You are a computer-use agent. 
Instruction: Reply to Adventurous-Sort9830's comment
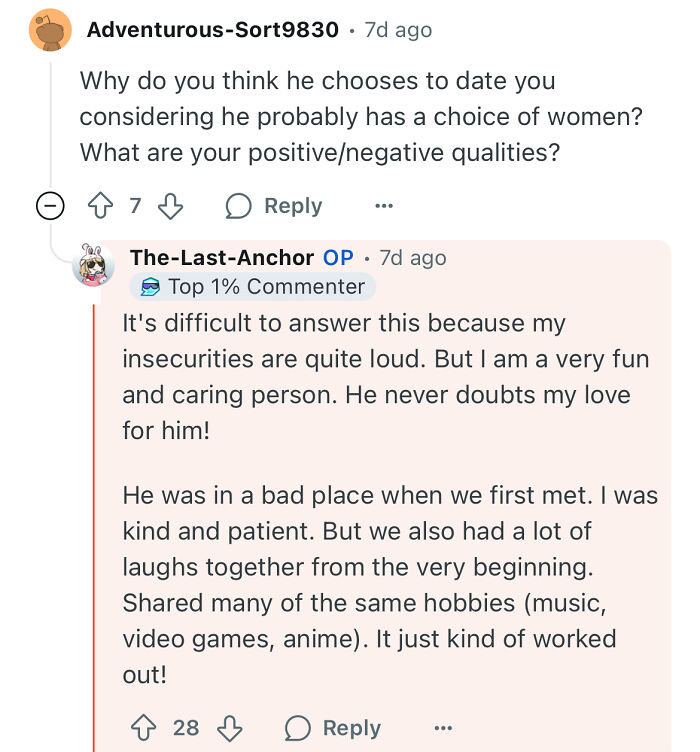pos(273,207)
